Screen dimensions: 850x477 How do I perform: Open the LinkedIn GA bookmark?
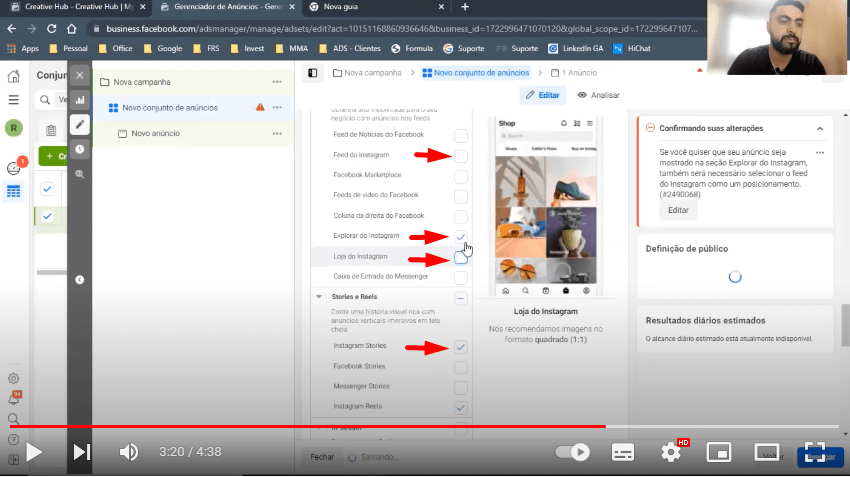tap(576, 48)
